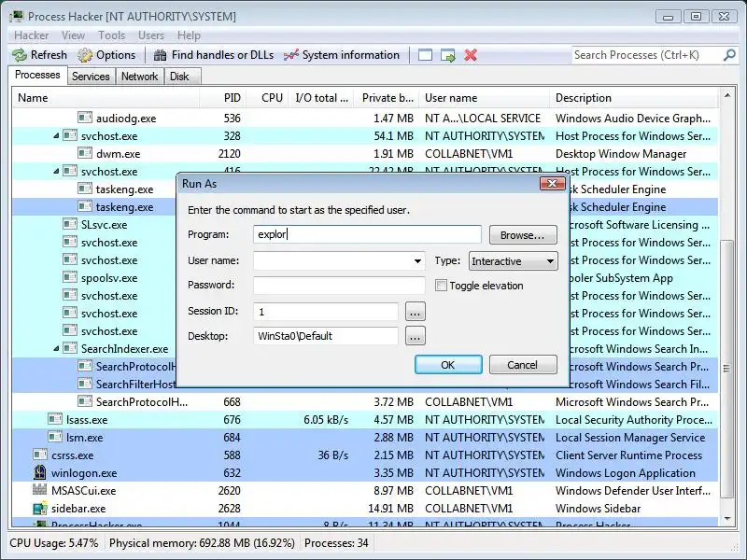Click the SearchIndexer.exe process icon

tap(70, 348)
